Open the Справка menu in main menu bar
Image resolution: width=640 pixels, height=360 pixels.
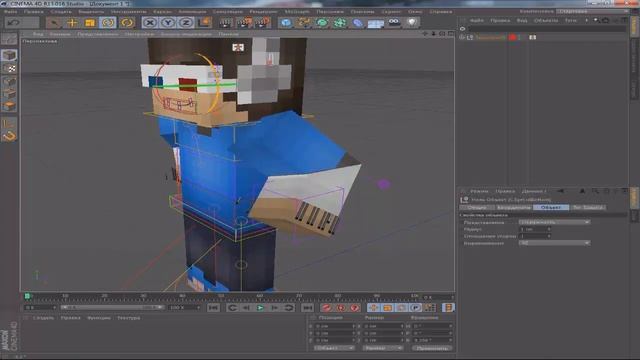pos(441,12)
